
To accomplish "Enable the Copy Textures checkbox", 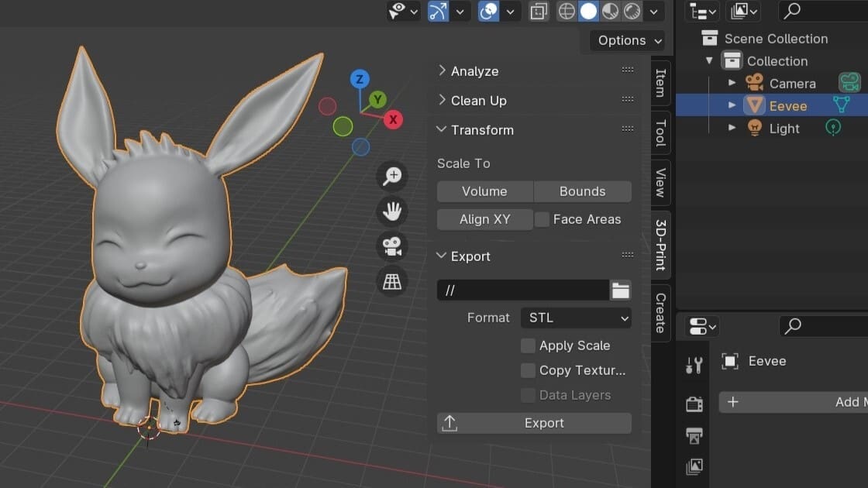I will click(x=528, y=371).
